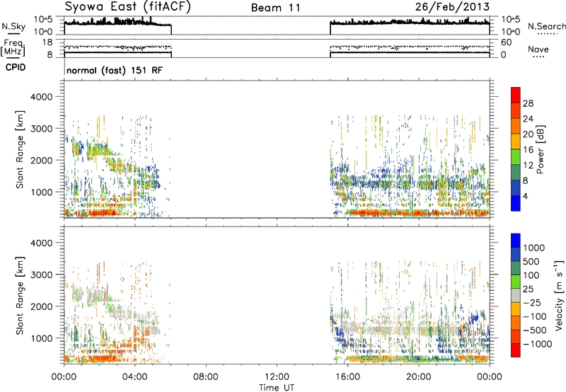Viewport: 566px width, 392px height.
Task: Click velocity panel 'Slant Range [km]' label
Action: coord(20,296)
